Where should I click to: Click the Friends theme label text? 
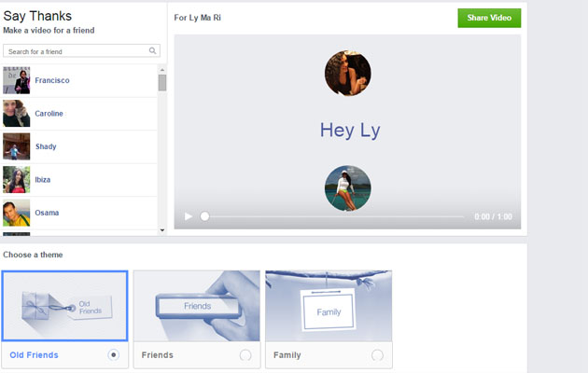tap(158, 355)
